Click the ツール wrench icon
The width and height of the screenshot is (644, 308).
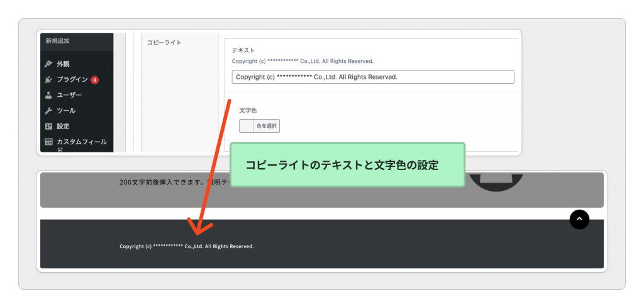point(48,111)
